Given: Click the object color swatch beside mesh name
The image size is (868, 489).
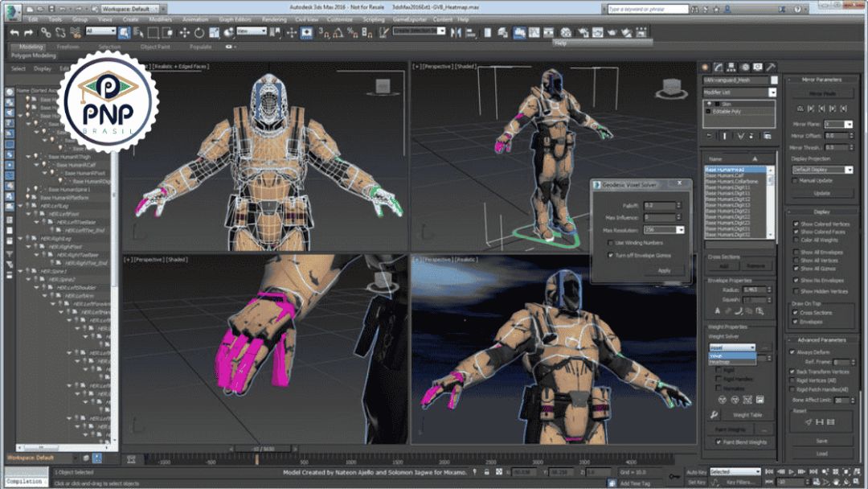Looking at the screenshot, I should [775, 80].
